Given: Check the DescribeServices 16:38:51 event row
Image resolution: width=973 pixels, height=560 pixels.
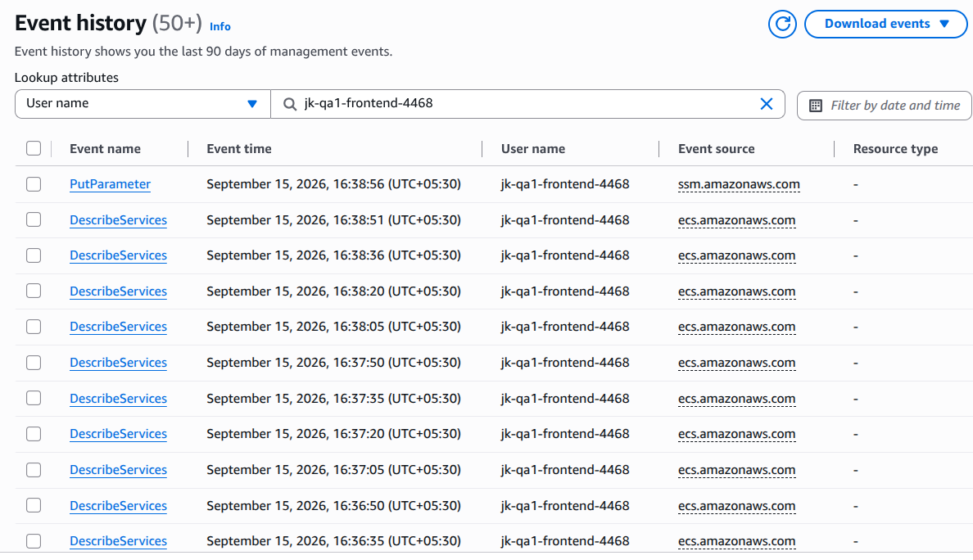Looking at the screenshot, I should point(34,220).
